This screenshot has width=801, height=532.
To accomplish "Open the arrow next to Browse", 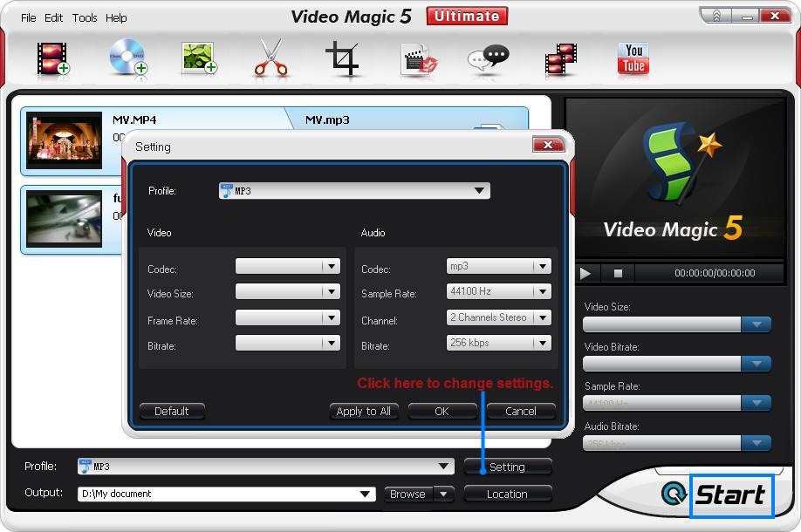I will tap(443, 494).
